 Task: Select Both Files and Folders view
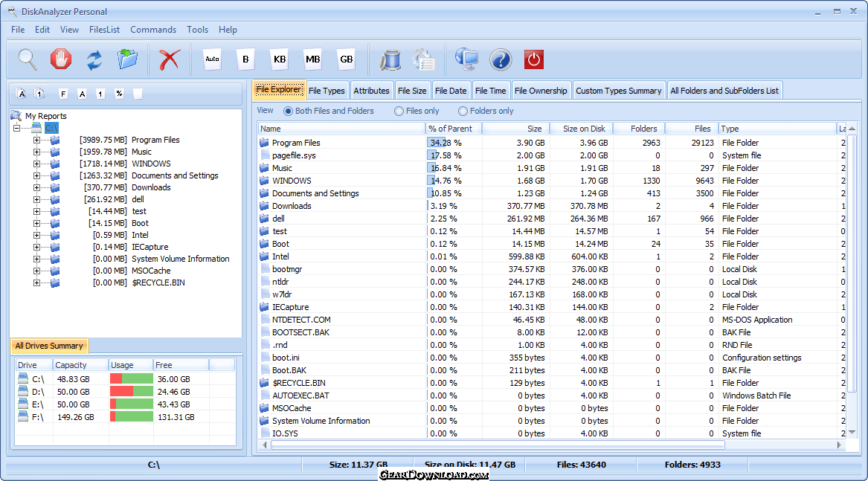pos(329,111)
